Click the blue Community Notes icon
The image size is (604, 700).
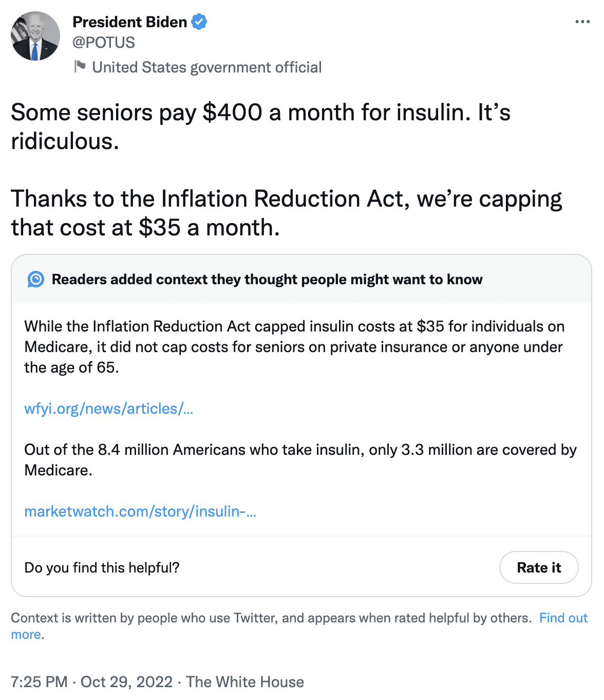point(36,279)
